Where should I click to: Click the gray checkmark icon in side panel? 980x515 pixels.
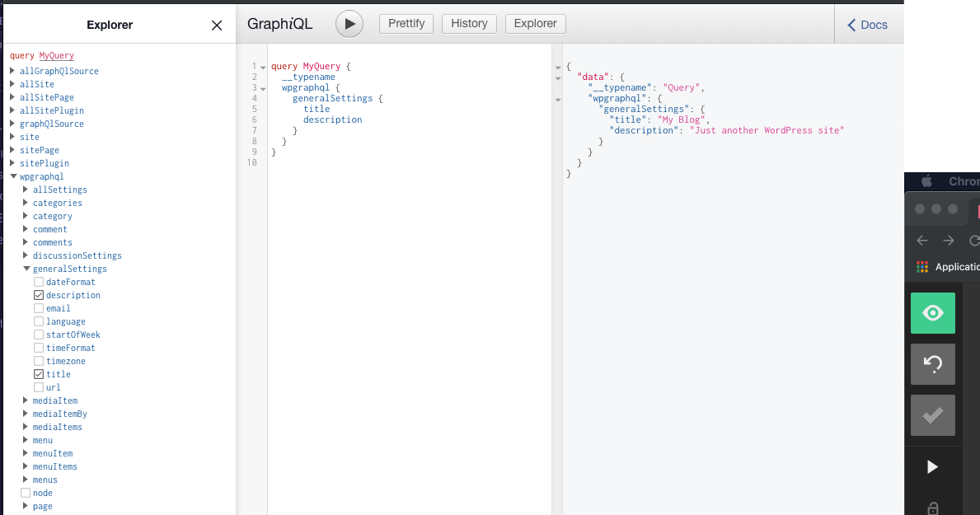(x=932, y=415)
